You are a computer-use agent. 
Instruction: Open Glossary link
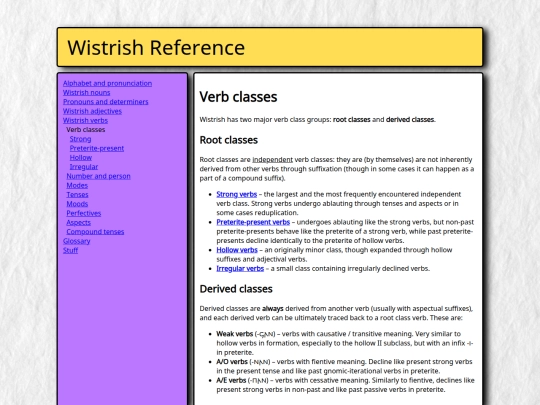77,241
